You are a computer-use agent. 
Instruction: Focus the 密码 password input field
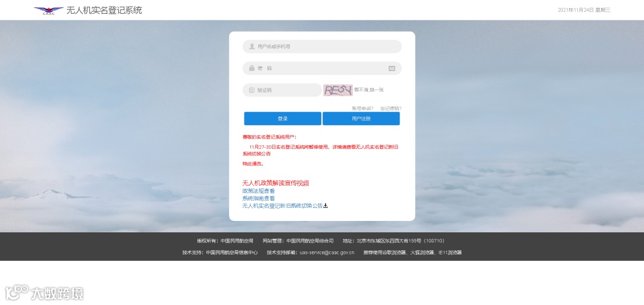322,68
